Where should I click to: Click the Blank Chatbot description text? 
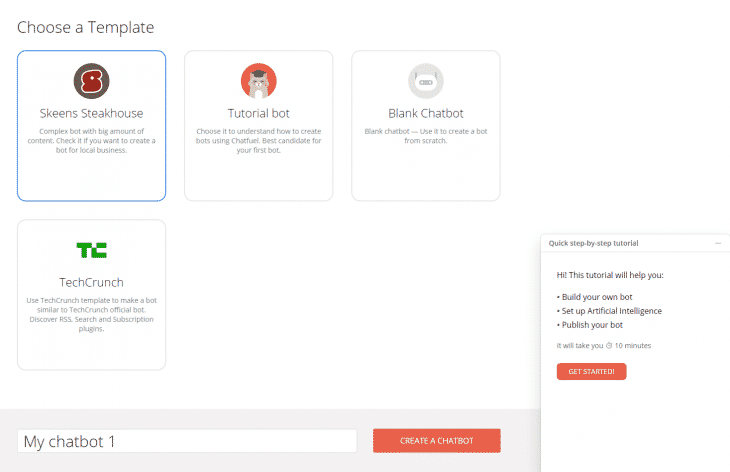tap(426, 135)
